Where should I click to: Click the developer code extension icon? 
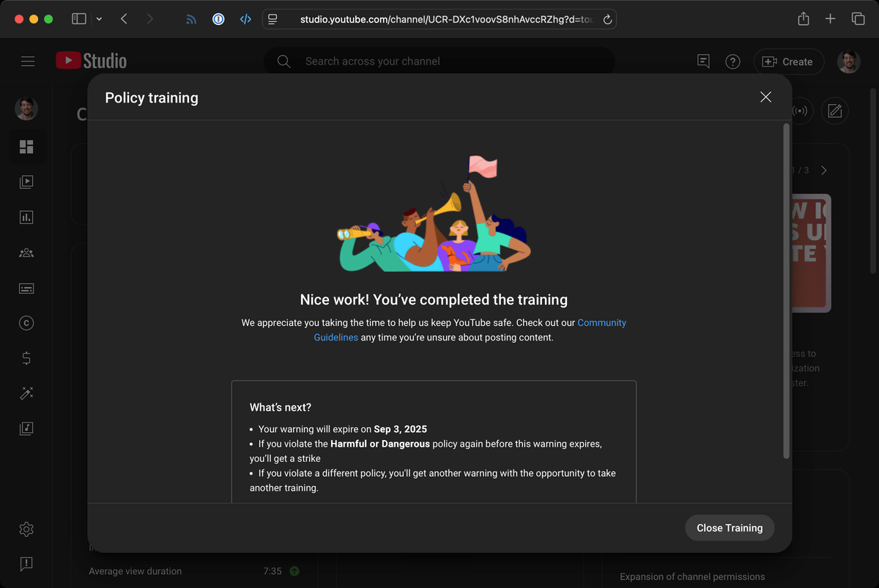pos(245,19)
